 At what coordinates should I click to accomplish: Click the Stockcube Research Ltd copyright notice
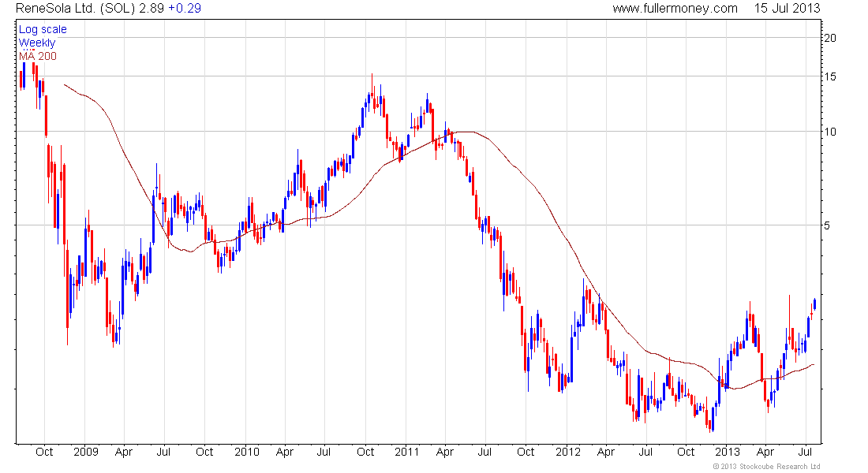click(x=767, y=467)
